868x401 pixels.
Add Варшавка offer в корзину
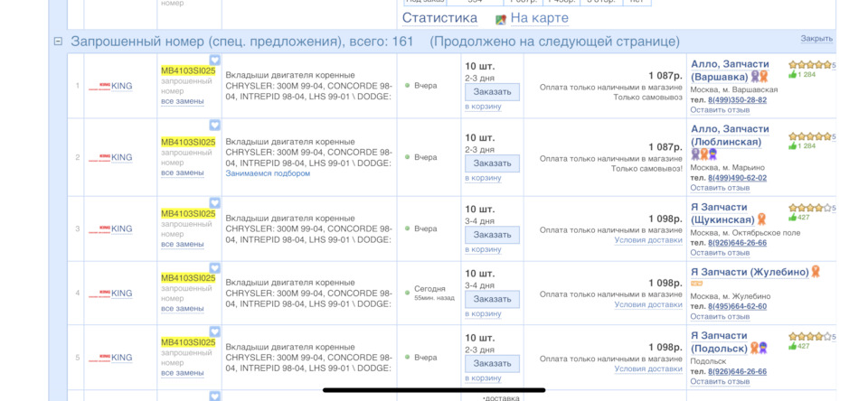tap(483, 107)
